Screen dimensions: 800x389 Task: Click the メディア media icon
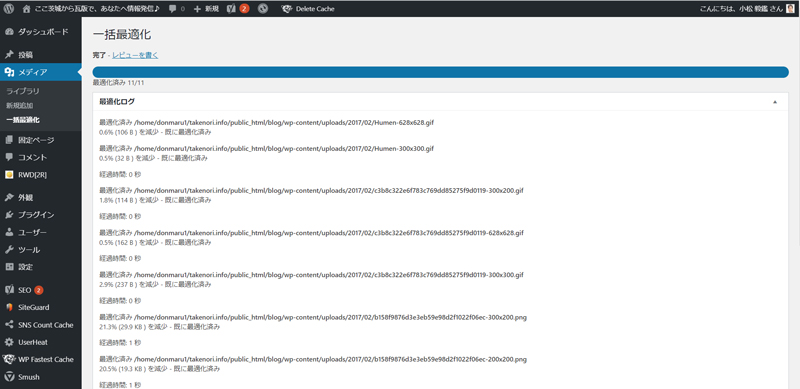coord(9,72)
